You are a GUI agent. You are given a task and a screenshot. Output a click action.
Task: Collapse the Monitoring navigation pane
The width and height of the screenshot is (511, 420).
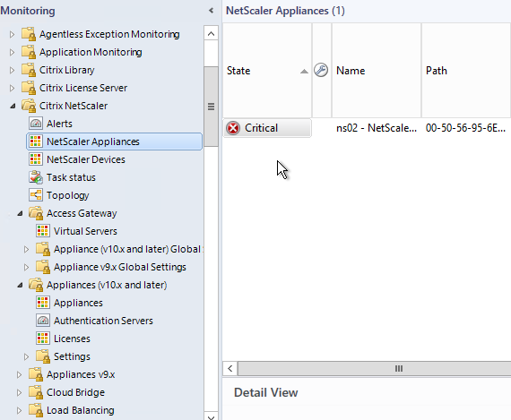pos(212,11)
